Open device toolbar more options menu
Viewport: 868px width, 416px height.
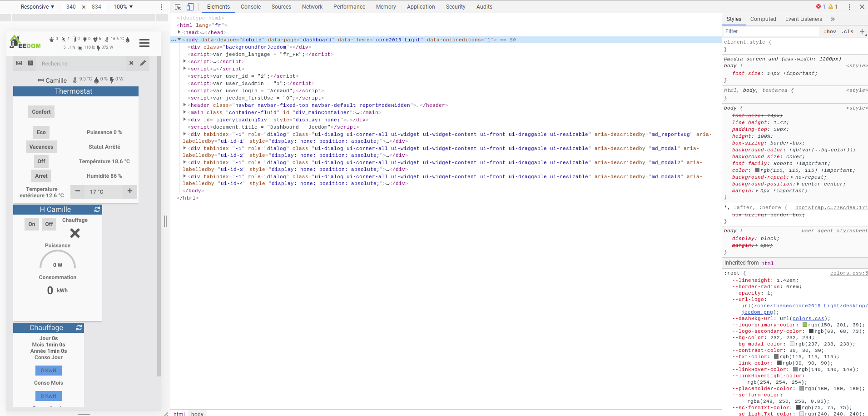[x=161, y=7]
